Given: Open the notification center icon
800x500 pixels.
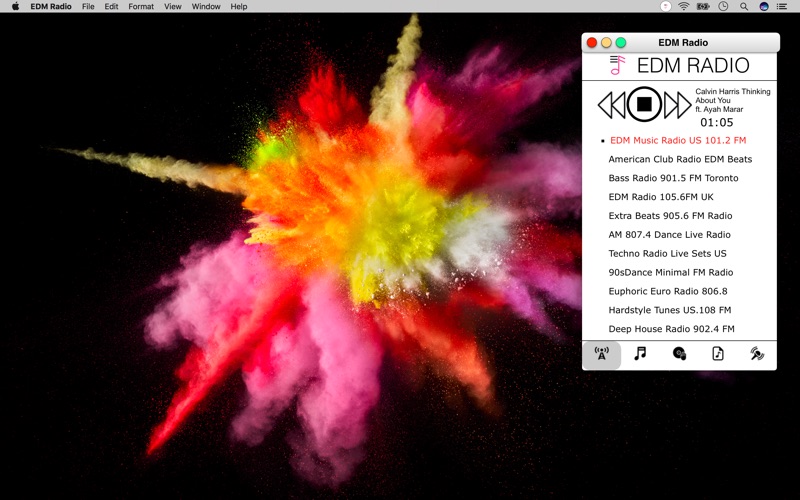Looking at the screenshot, I should [x=781, y=7].
